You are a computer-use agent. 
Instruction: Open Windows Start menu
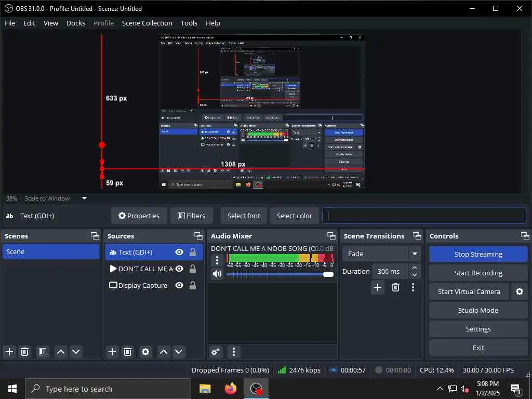point(12,389)
